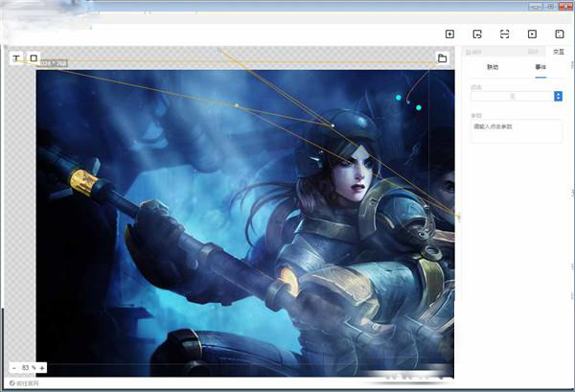The height and width of the screenshot is (392, 575).
Task: Open the 交互 panel tab
Action: (559, 52)
